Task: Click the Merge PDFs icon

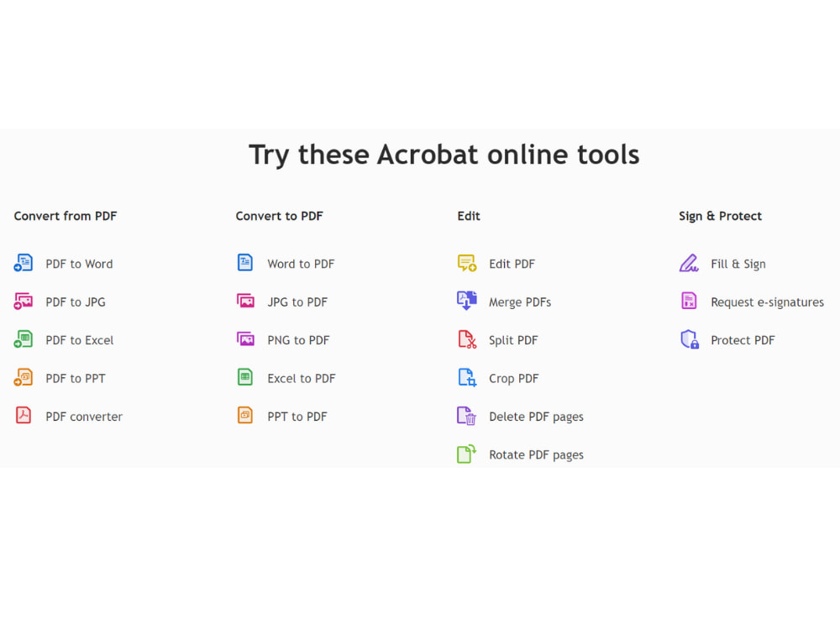Action: [466, 301]
